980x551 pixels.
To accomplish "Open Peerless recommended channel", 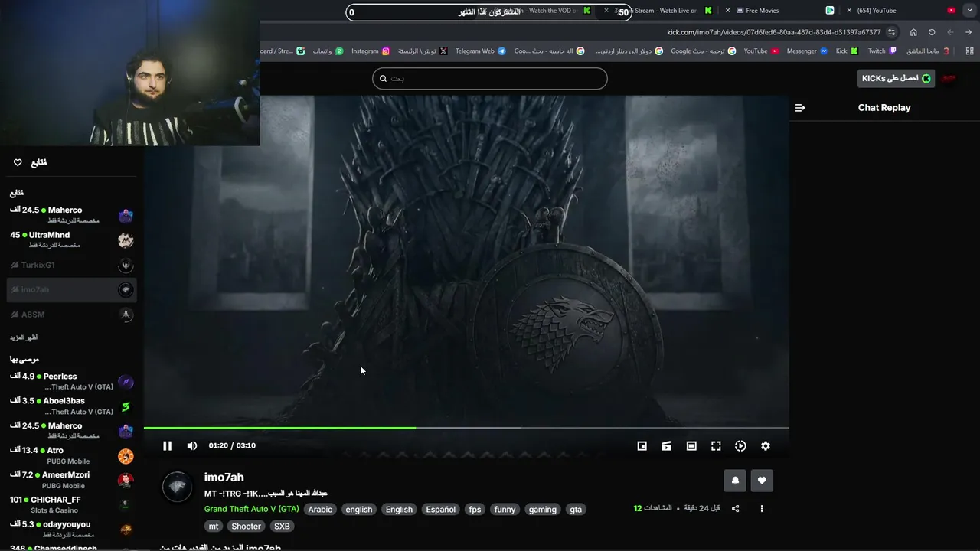I will point(71,381).
